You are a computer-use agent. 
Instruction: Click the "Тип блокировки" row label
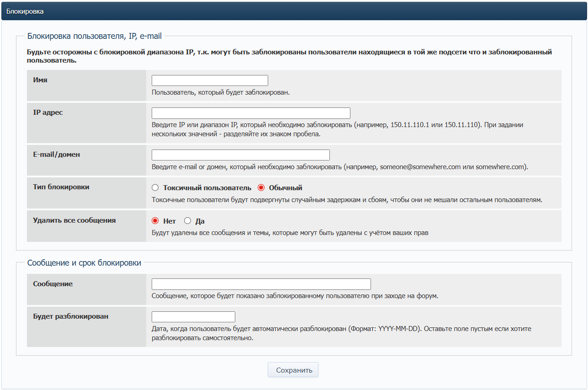(x=61, y=187)
